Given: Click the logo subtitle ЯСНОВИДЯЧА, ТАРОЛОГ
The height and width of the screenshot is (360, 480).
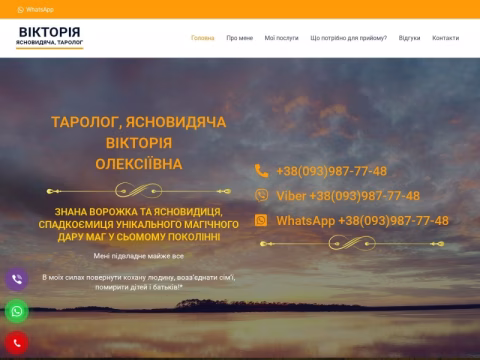Looking at the screenshot, I should pos(50,43).
